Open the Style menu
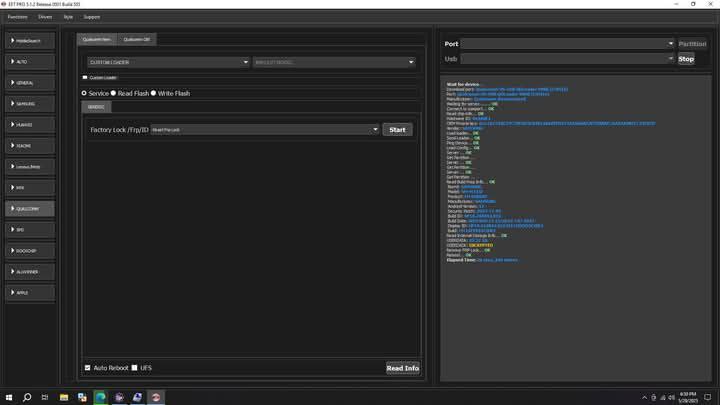720x405 pixels. click(x=68, y=17)
